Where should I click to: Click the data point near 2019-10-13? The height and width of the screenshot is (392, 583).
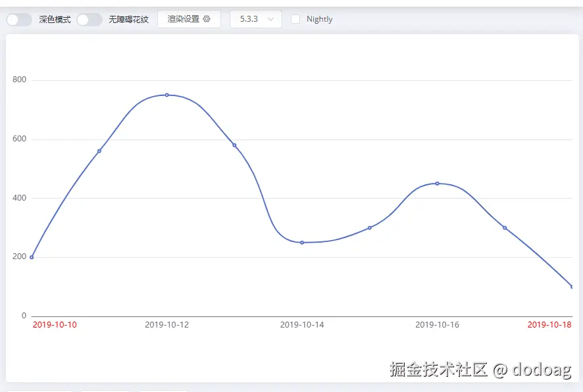click(x=234, y=145)
